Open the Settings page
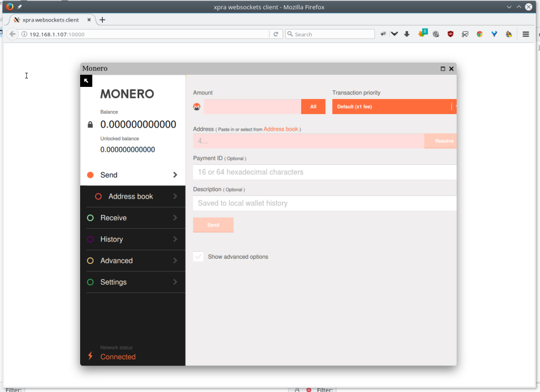This screenshot has height=392, width=540. click(132, 282)
